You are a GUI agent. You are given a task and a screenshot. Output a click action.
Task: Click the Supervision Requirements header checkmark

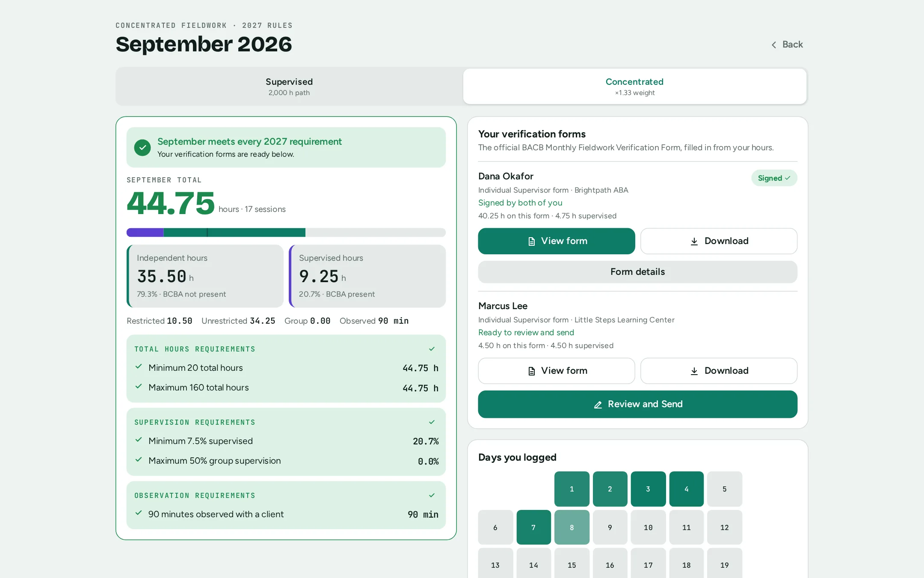pyautogui.click(x=432, y=422)
